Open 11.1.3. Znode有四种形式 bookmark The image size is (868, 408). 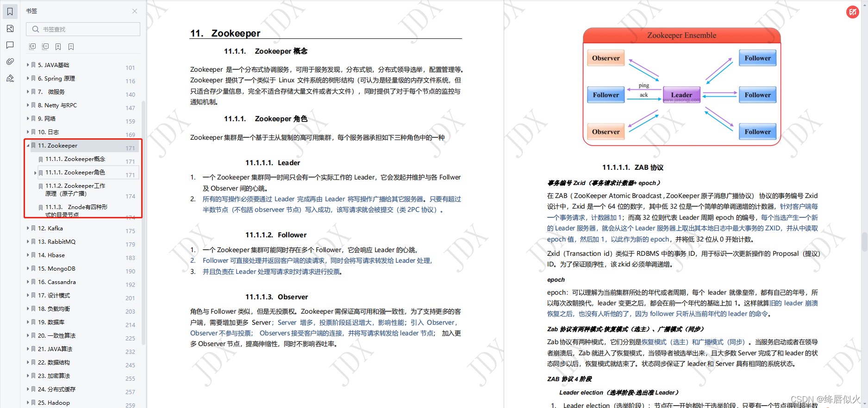point(76,210)
